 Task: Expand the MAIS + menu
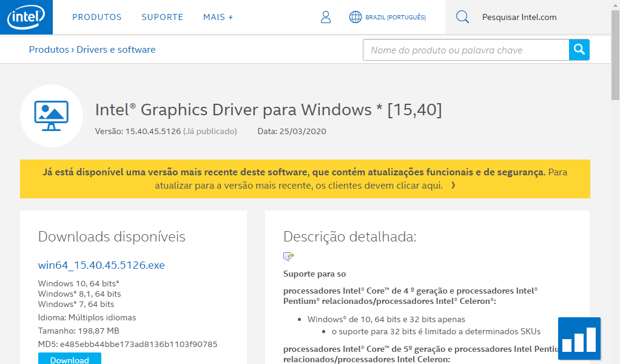[x=218, y=17]
